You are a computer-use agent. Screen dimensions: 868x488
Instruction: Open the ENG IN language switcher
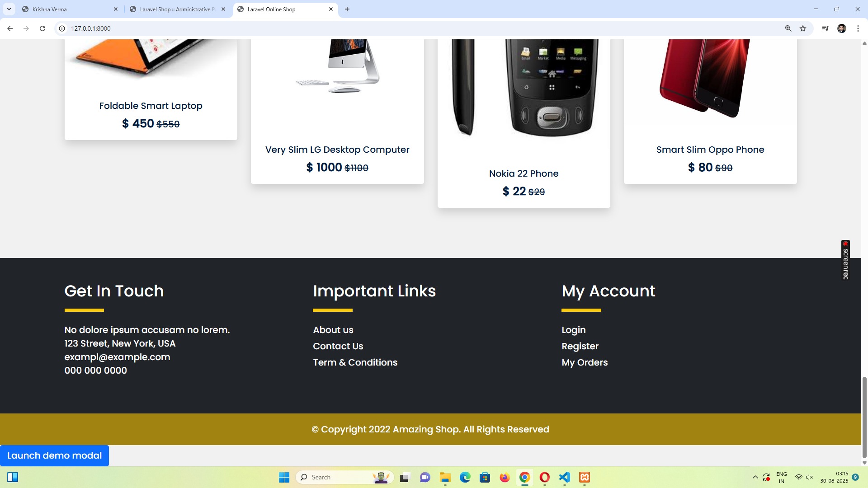click(781, 477)
